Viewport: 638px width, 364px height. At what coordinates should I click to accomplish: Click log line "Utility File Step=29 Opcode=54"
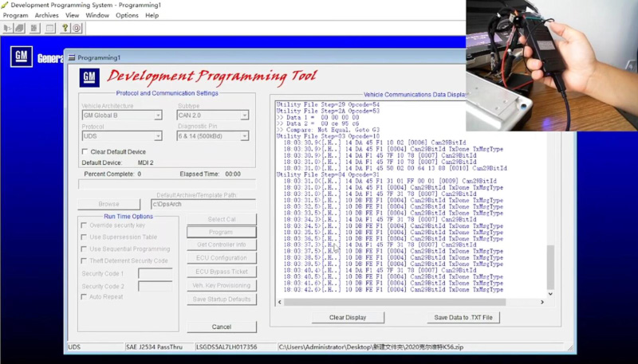328,105
